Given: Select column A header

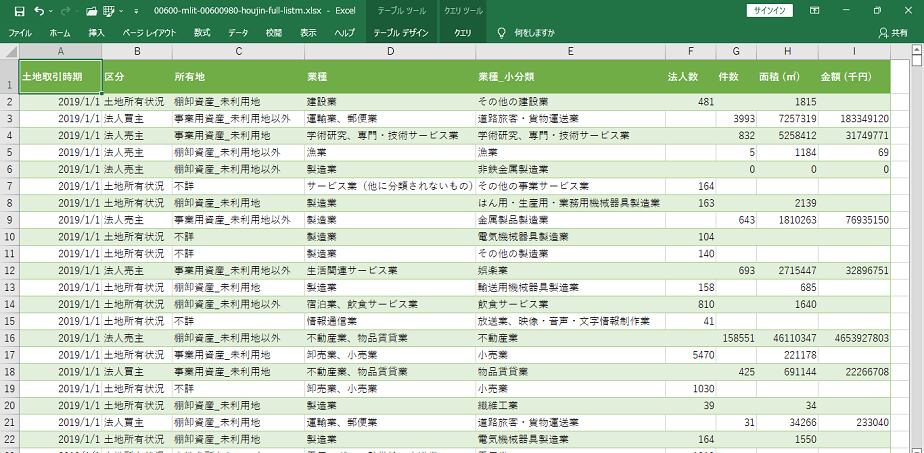Looking at the screenshot, I should pos(61,51).
